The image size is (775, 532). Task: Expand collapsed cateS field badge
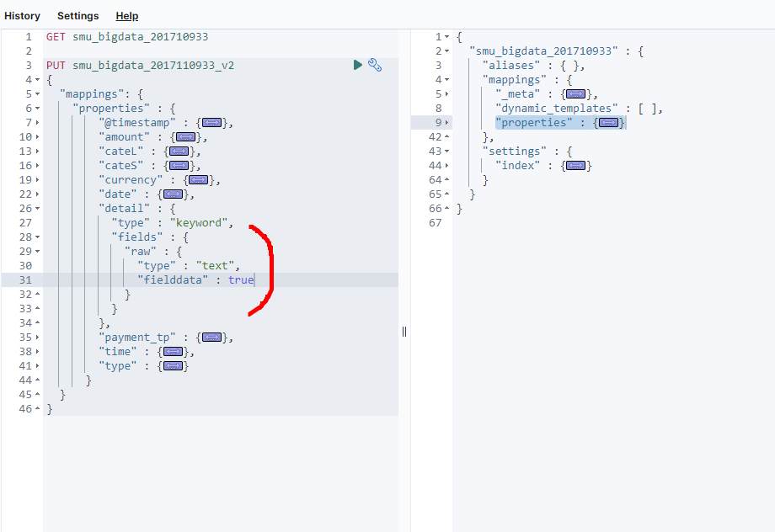coord(179,166)
